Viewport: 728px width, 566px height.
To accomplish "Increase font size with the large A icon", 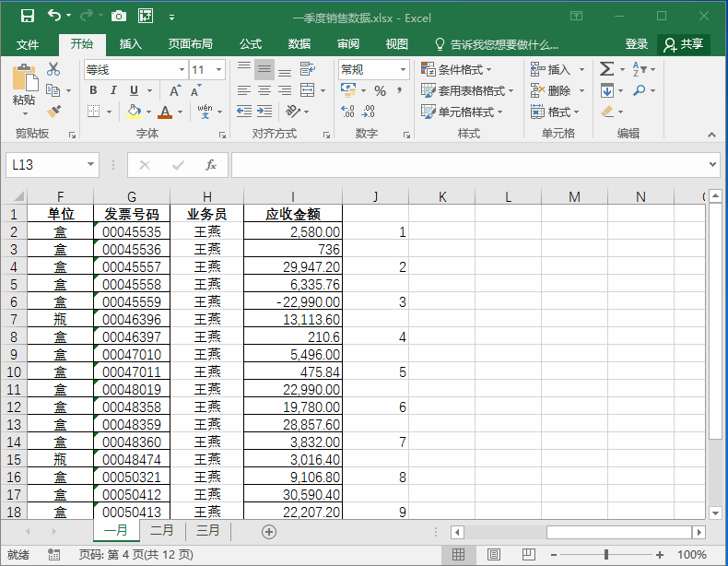I will tap(174, 90).
